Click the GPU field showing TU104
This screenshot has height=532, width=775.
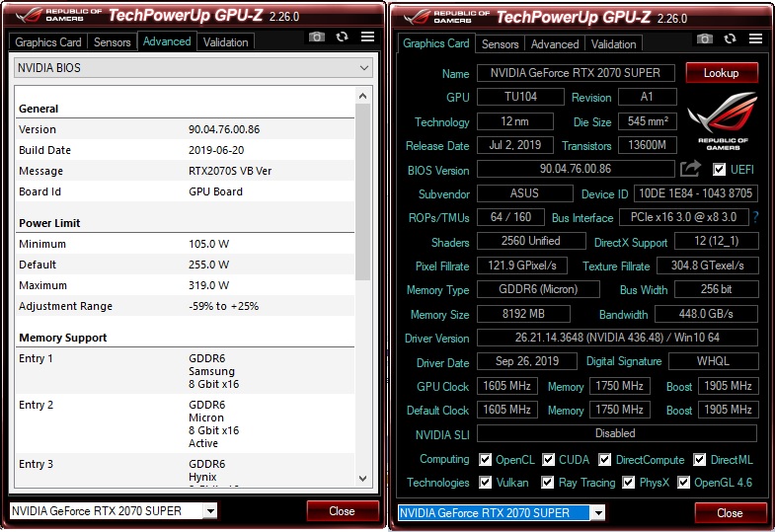(520, 97)
